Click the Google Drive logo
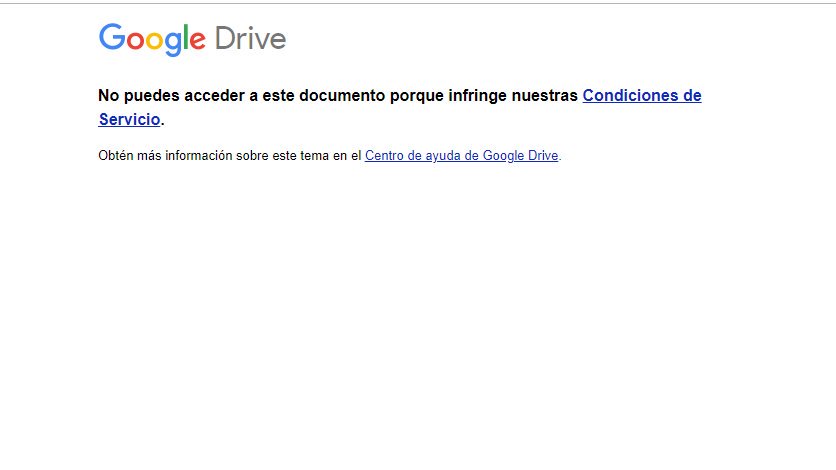This screenshot has width=836, height=470. 192,39
